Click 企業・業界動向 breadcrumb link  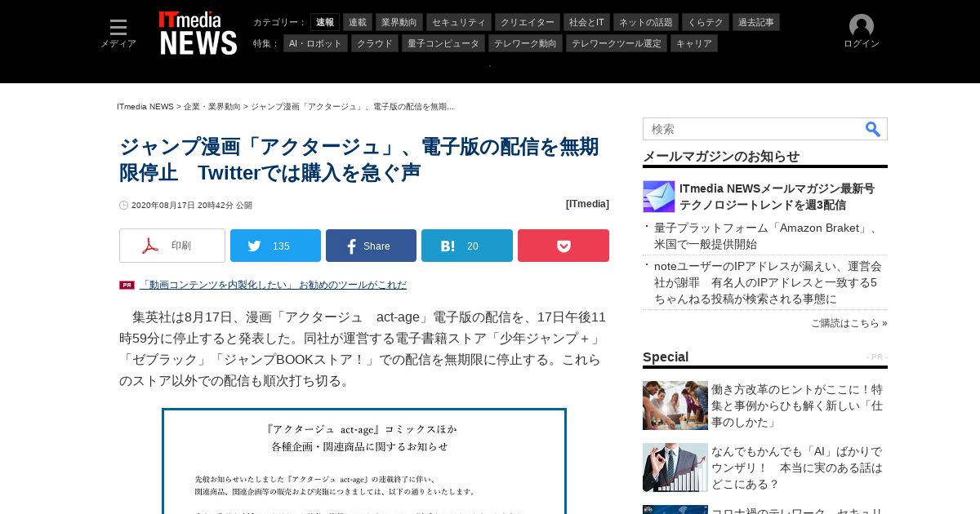click(212, 107)
